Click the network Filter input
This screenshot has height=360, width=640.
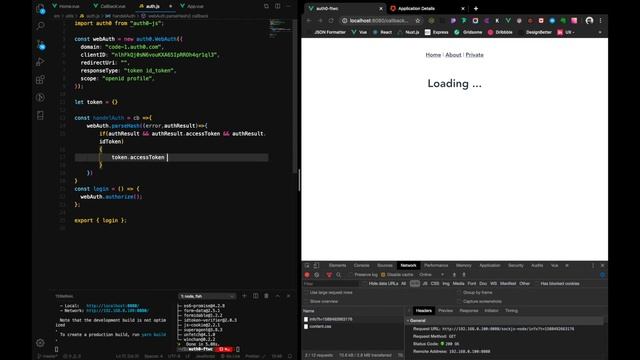click(331, 284)
